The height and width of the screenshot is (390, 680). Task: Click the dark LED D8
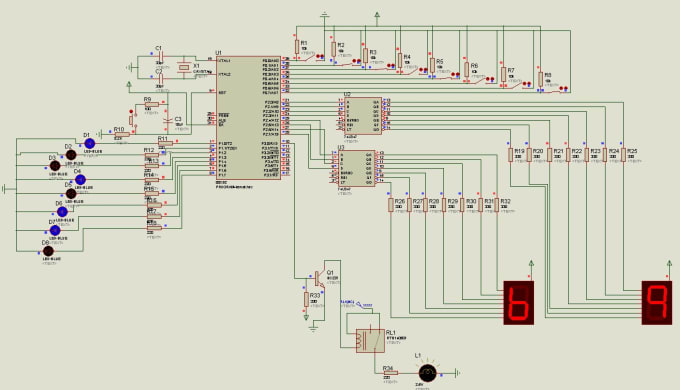point(48,251)
